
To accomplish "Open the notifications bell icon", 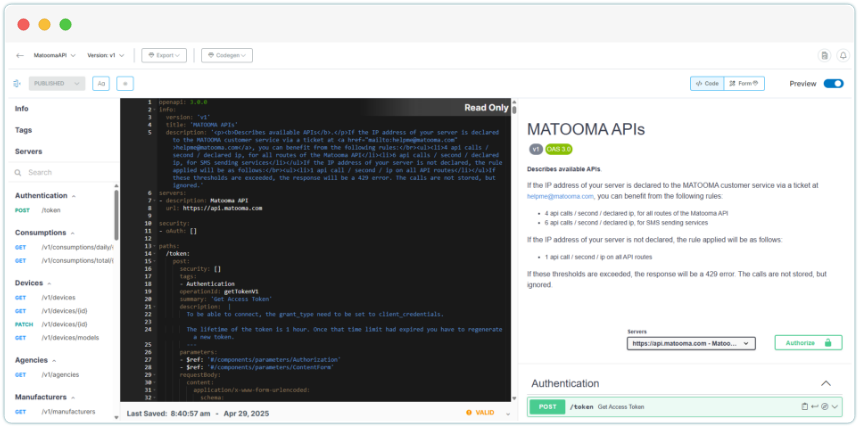I will coord(843,55).
